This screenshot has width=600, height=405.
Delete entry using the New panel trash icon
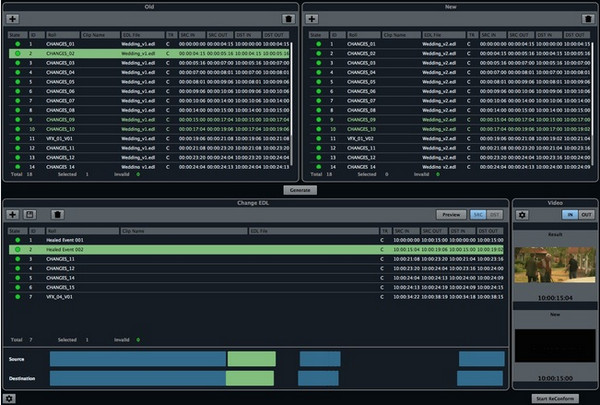click(587, 18)
